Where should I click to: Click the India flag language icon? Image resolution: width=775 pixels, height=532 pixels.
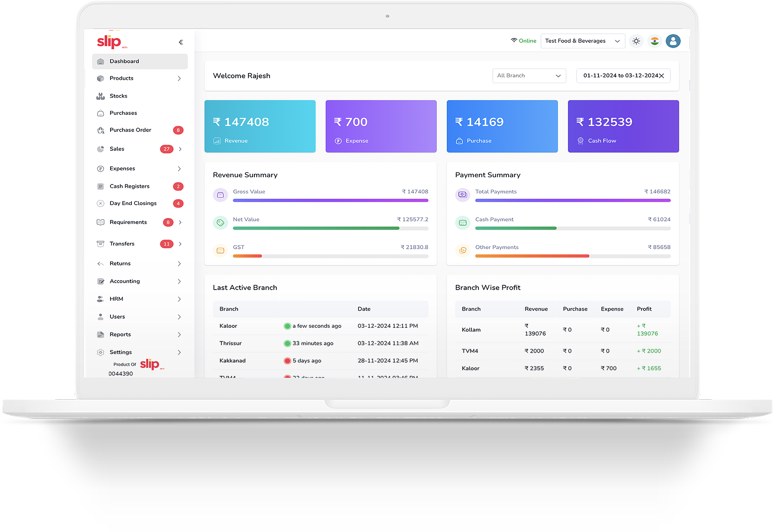click(x=655, y=41)
